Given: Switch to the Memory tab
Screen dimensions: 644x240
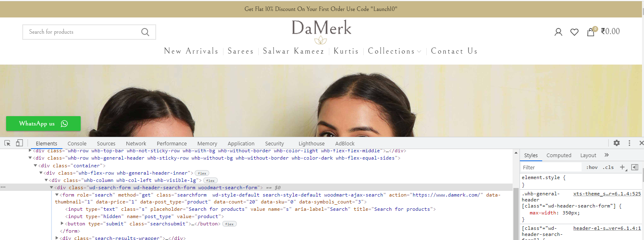Looking at the screenshot, I should tap(207, 143).
